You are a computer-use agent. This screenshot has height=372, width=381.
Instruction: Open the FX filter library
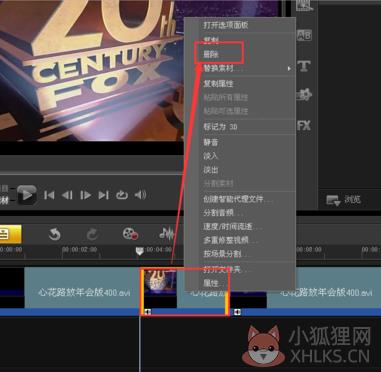tap(304, 126)
